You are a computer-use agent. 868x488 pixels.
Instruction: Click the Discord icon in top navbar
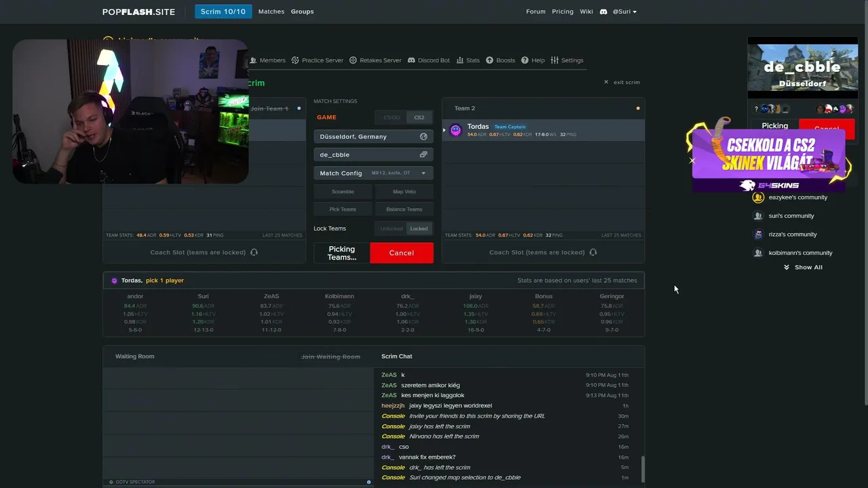(603, 12)
